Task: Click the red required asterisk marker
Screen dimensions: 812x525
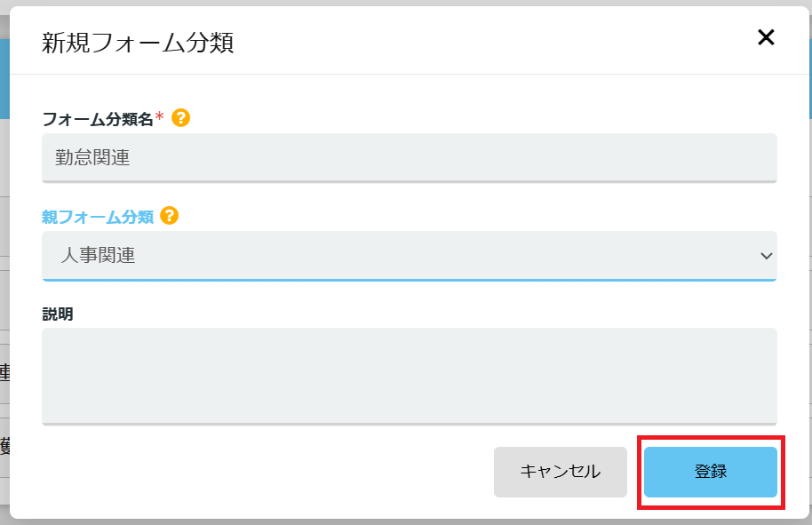Action: (x=160, y=116)
